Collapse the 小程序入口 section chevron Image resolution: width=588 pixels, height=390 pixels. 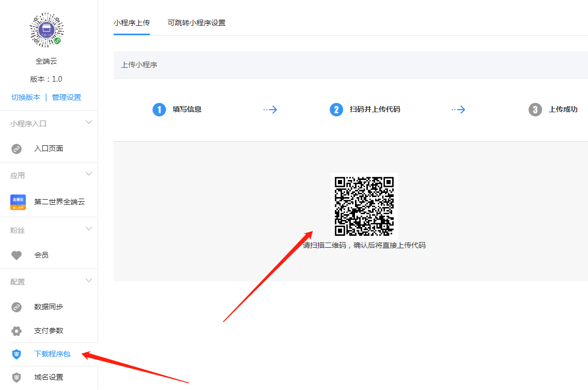[89, 122]
